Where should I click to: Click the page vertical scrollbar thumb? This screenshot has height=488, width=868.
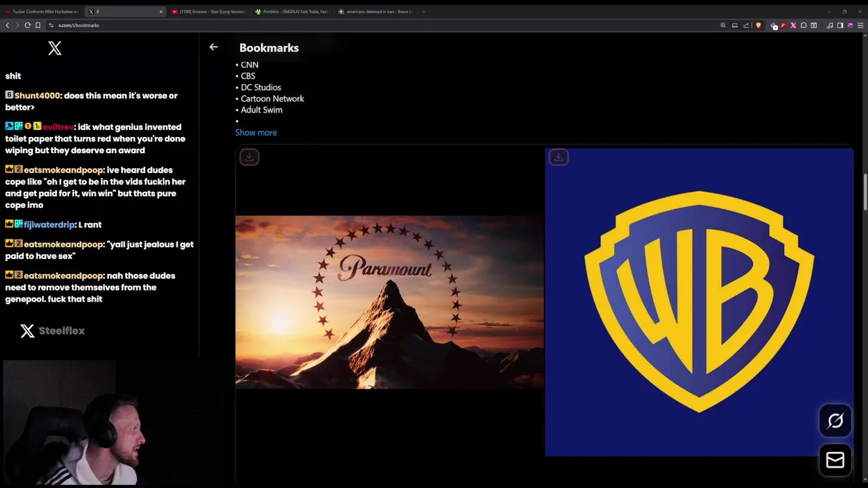tap(865, 193)
